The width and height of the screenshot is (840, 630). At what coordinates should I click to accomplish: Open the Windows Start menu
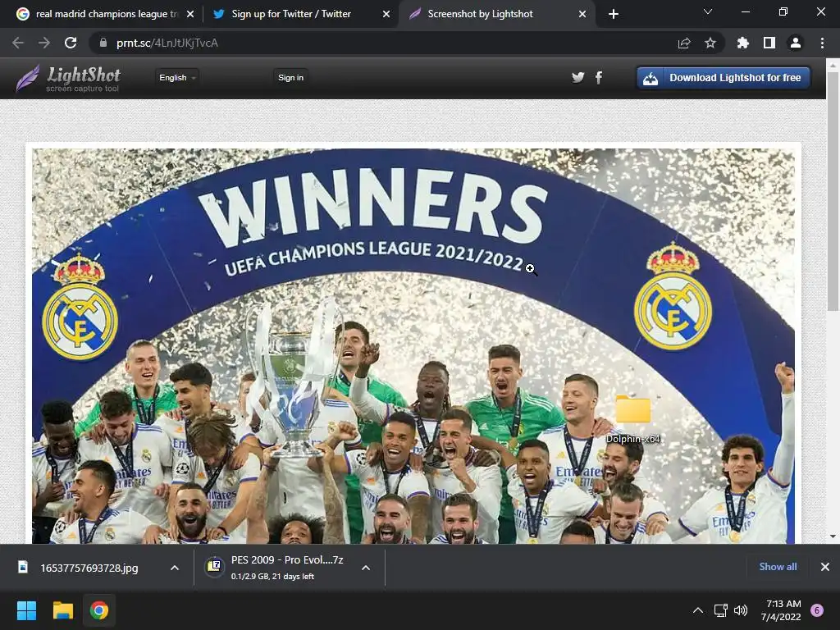[26, 610]
